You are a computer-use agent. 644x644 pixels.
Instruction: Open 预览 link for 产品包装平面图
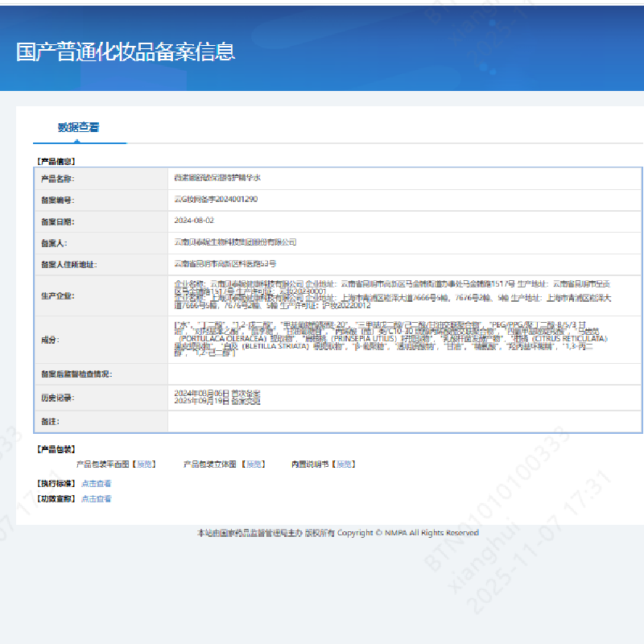[144, 464]
